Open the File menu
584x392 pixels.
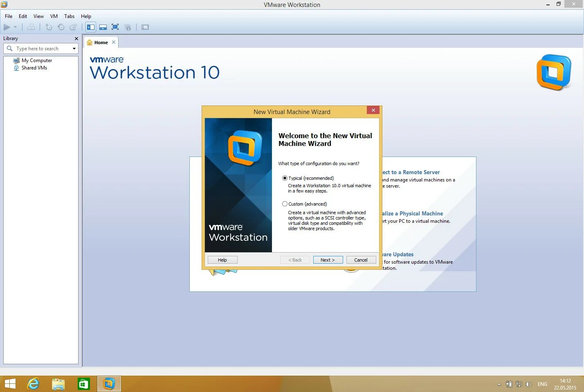[9, 16]
